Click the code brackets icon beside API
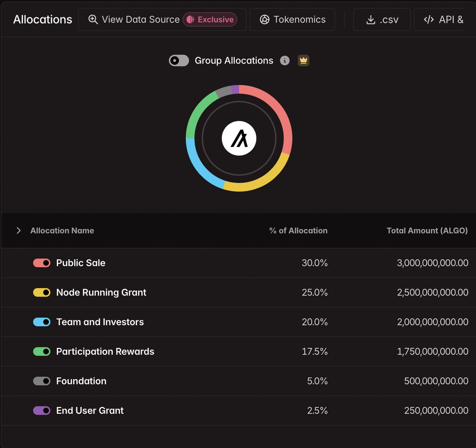The image size is (476, 448). tap(429, 19)
